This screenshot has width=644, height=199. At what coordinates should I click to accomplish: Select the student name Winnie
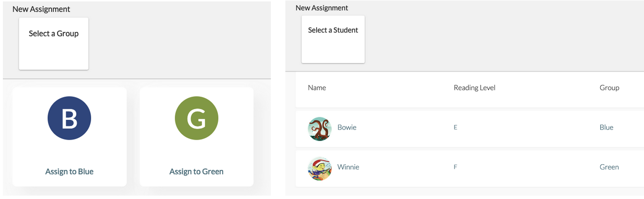[x=348, y=167]
